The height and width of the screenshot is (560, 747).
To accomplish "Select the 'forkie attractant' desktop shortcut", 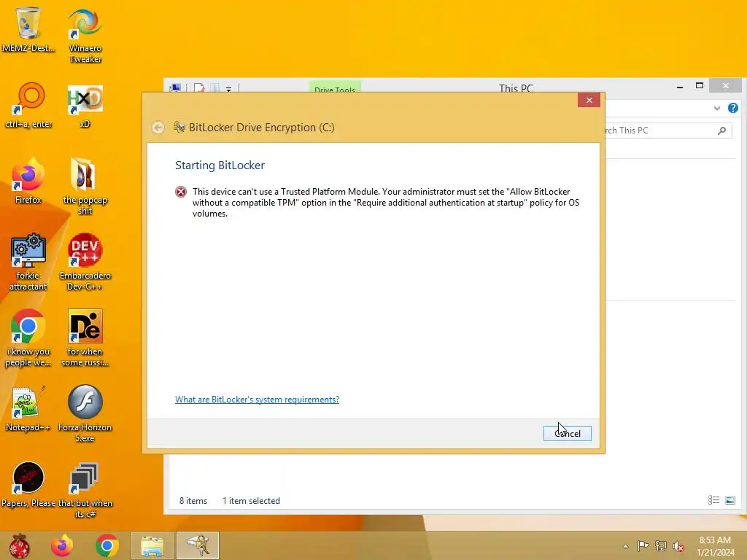I will point(28,262).
